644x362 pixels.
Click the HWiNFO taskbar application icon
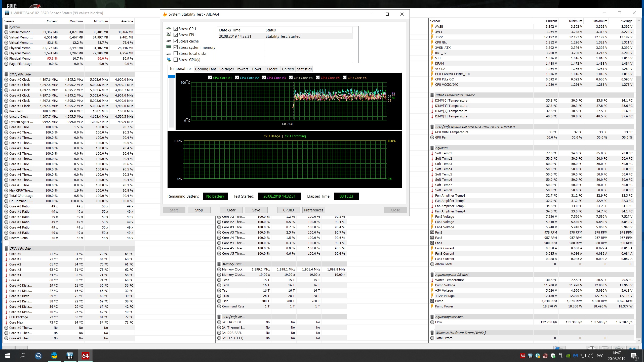click(x=70, y=355)
